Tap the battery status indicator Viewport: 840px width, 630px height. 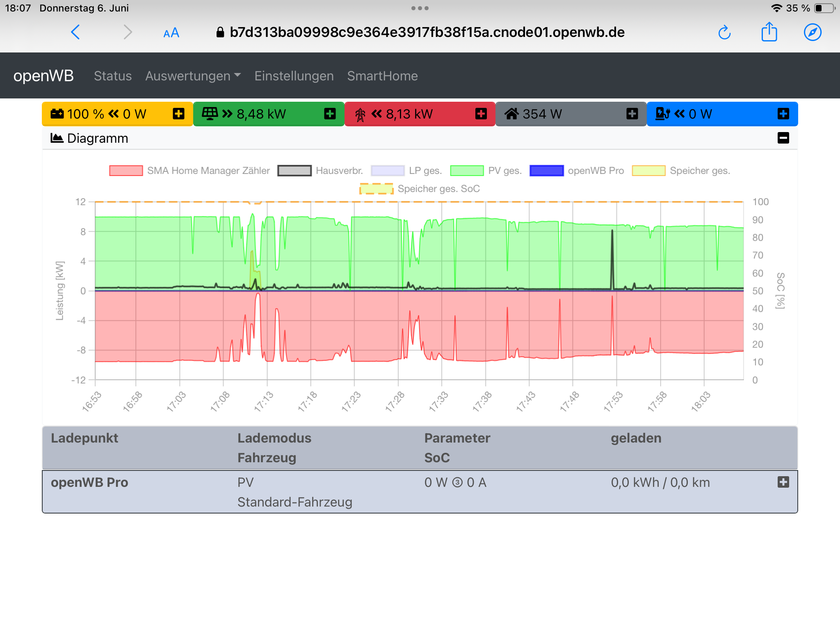(x=825, y=8)
